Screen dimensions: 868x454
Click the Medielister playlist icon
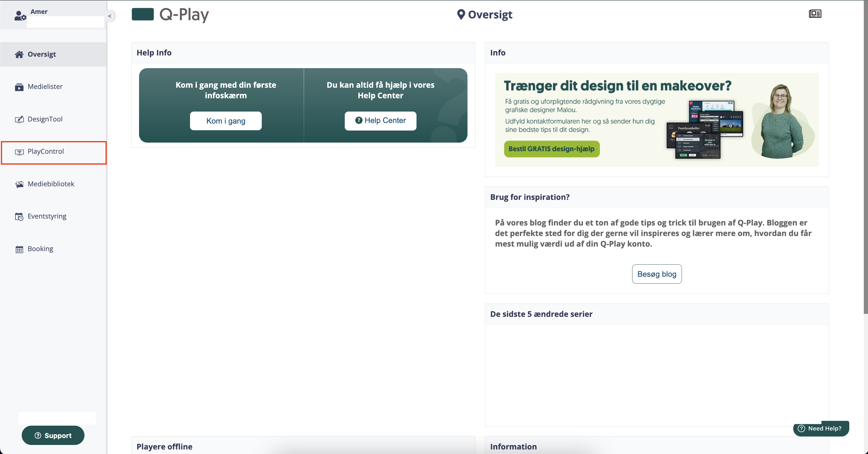19,87
